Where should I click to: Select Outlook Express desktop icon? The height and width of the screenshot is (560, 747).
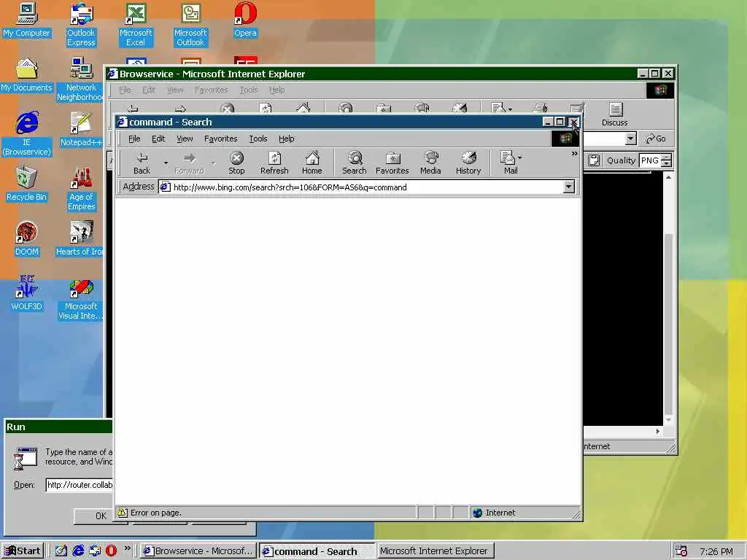click(x=81, y=25)
